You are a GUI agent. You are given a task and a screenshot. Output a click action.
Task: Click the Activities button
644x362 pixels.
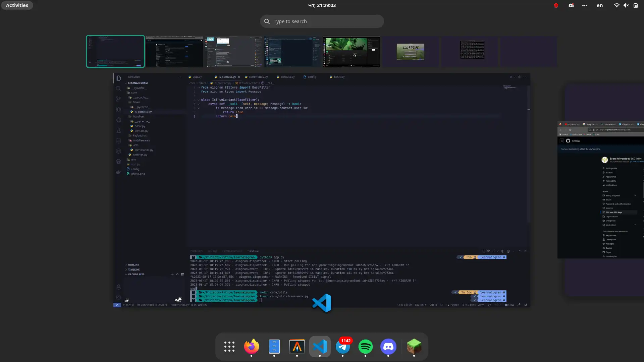point(17,5)
